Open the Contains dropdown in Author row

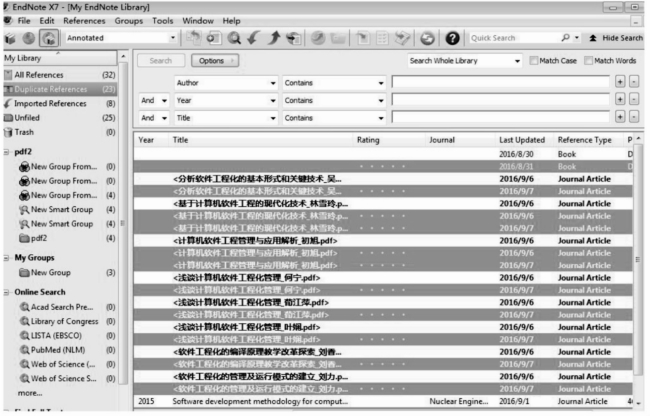(x=381, y=83)
